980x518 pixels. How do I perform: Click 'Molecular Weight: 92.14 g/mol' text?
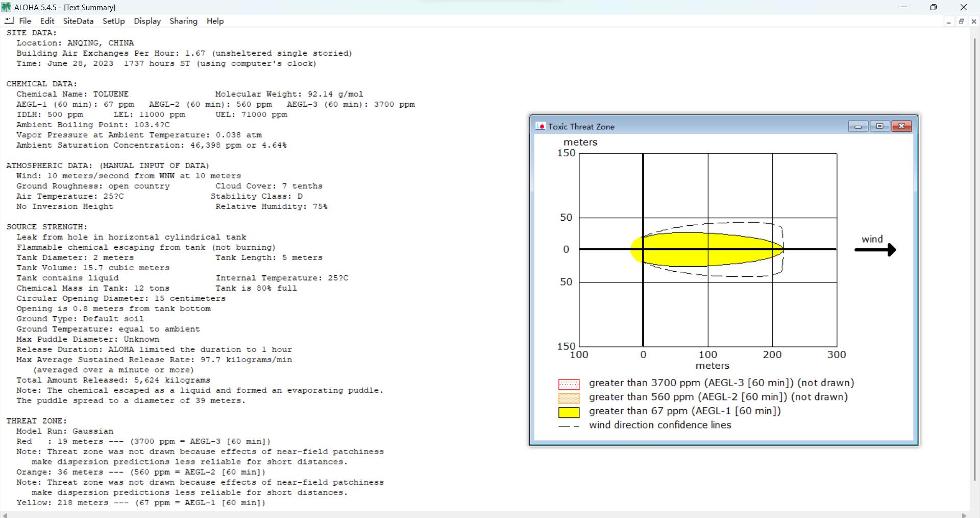click(289, 94)
